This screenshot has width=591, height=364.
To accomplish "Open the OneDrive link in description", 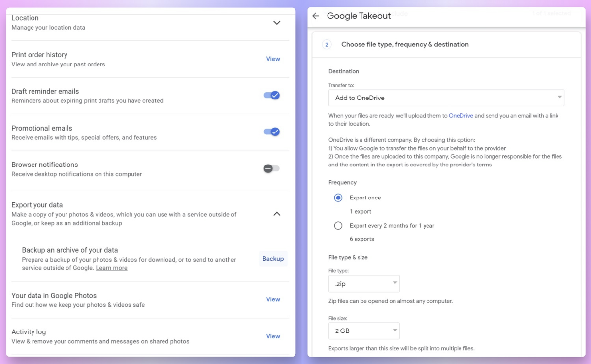I will (461, 116).
